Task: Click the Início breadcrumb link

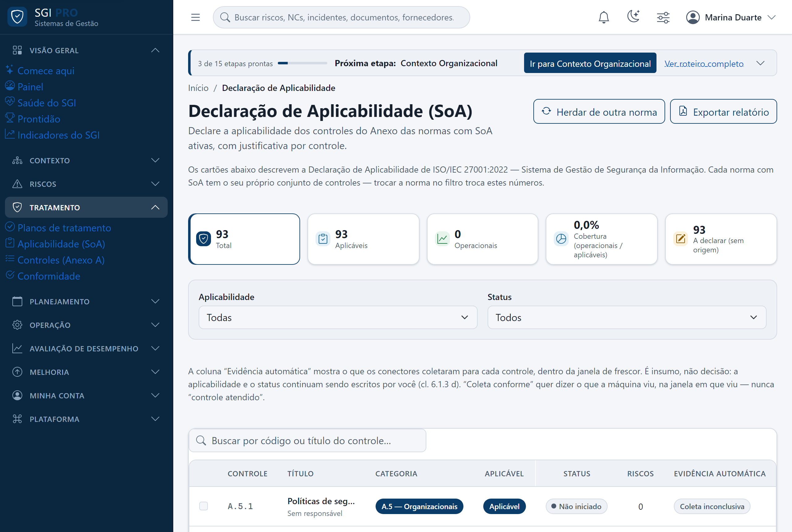Action: point(198,88)
